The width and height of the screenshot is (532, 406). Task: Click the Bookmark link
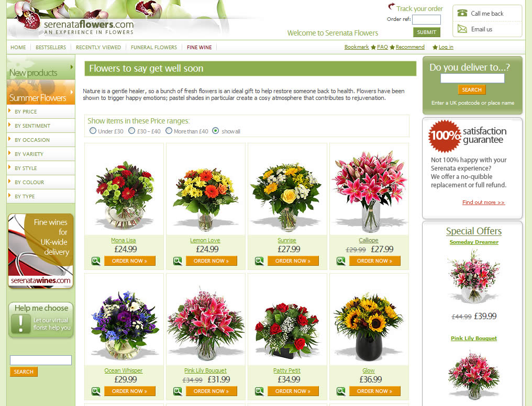click(357, 47)
